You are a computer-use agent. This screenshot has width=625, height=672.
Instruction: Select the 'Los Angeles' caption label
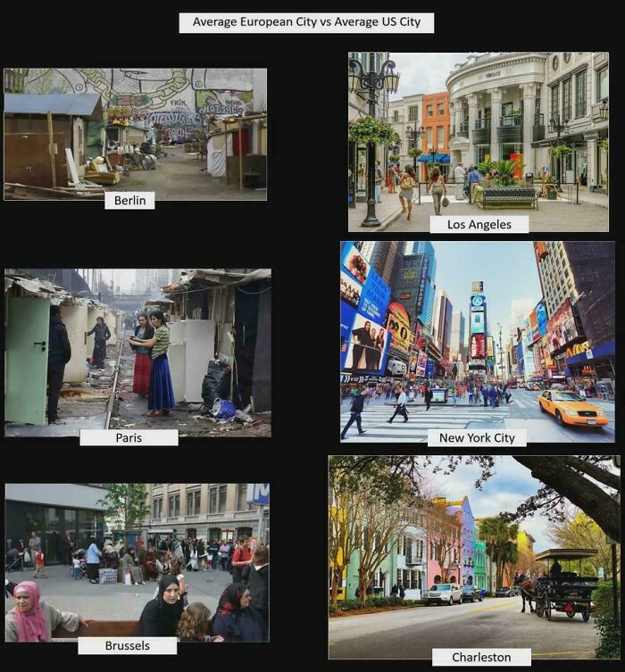[479, 224]
